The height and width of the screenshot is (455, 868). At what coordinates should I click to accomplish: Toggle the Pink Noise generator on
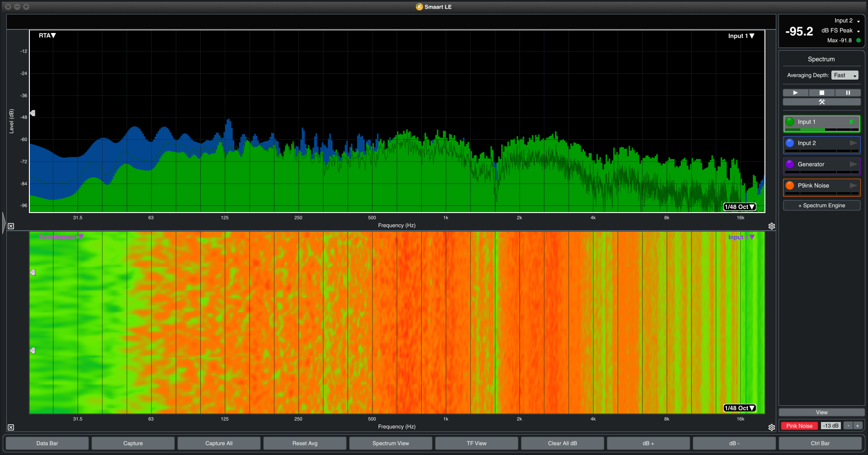799,426
